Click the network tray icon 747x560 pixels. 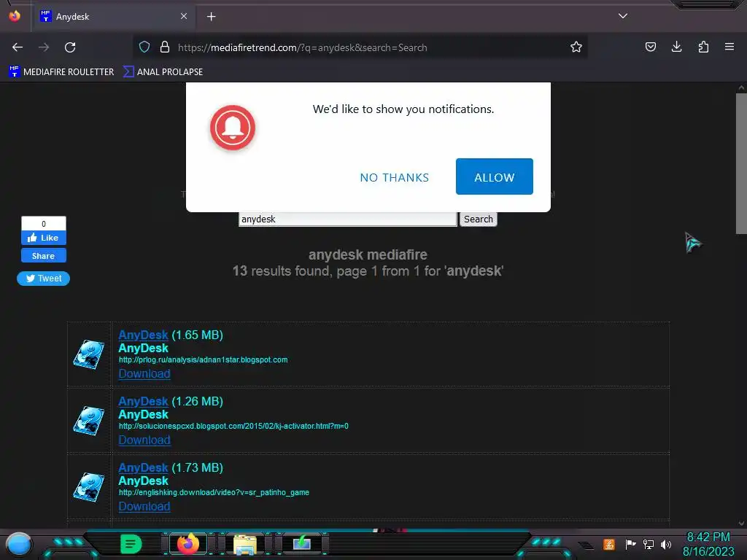click(649, 544)
